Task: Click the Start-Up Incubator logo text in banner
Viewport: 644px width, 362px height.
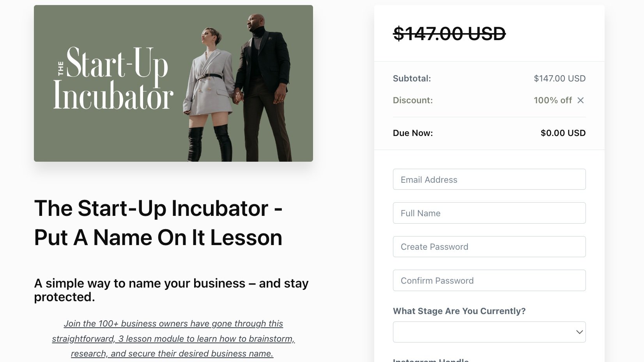Action: (113, 78)
